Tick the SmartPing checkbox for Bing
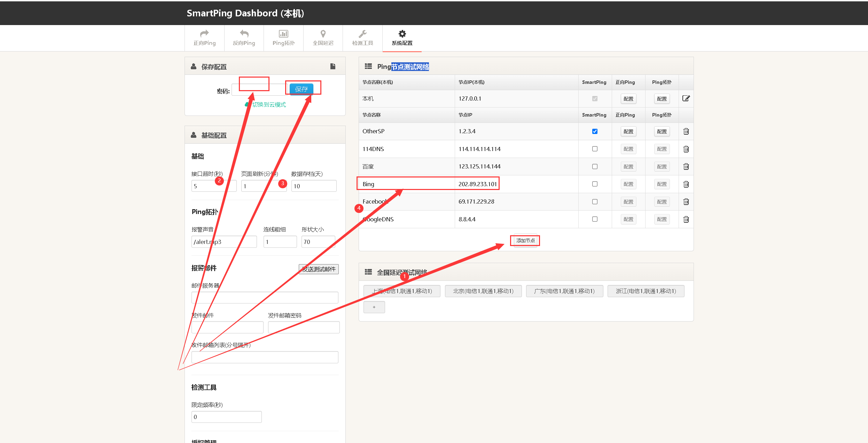868x443 pixels. pyautogui.click(x=595, y=184)
